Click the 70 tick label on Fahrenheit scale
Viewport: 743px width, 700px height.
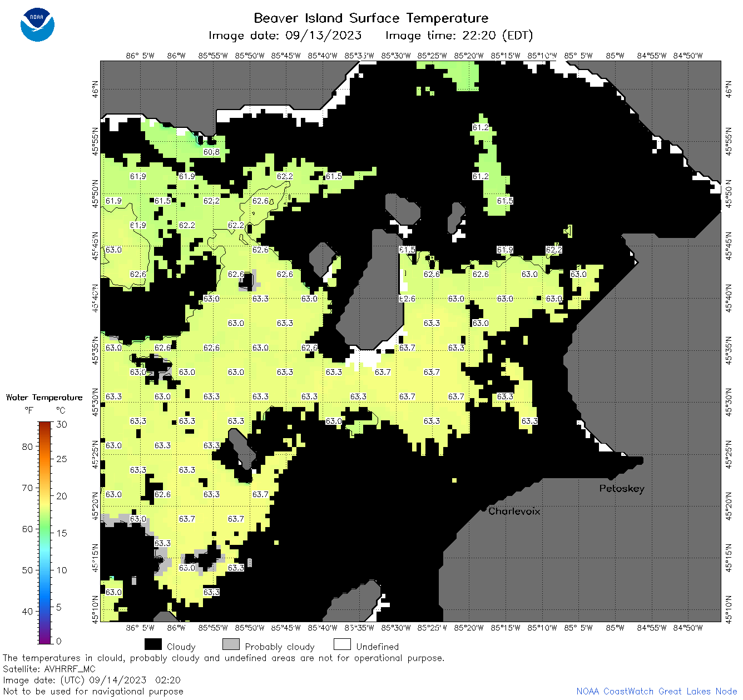tap(27, 488)
